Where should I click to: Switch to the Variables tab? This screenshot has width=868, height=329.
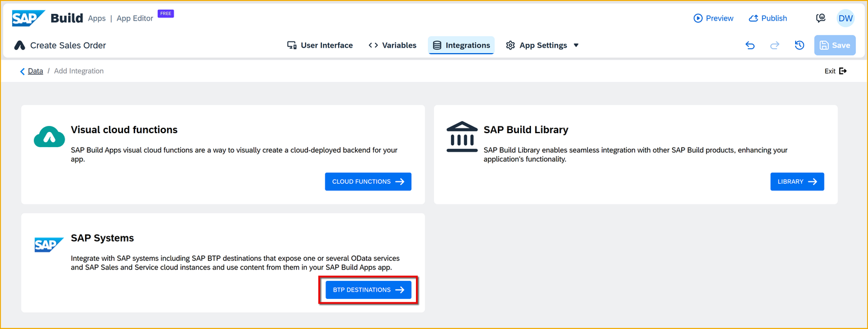coord(392,45)
